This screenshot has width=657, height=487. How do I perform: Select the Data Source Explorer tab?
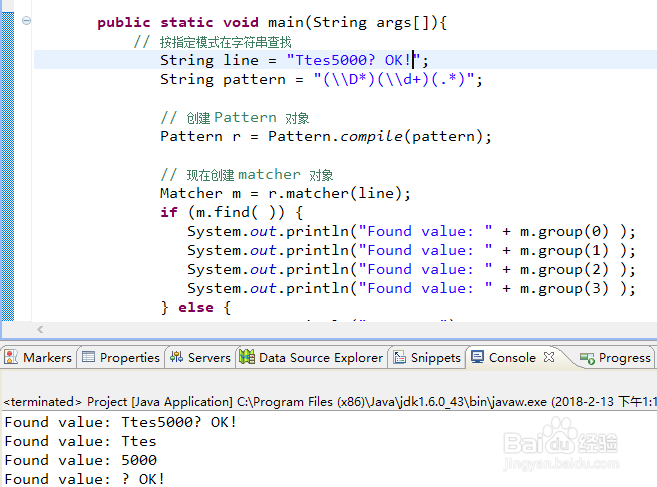311,357
